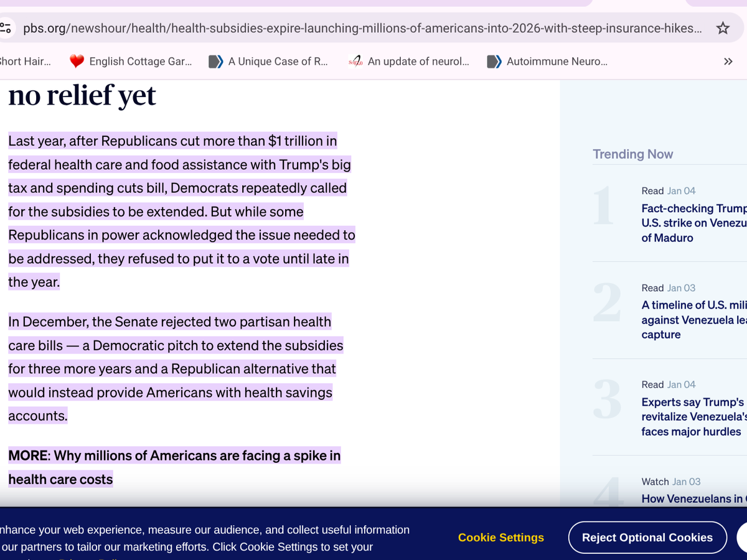
Task: Open the red heart English Cottage bookmark
Action: 131,61
